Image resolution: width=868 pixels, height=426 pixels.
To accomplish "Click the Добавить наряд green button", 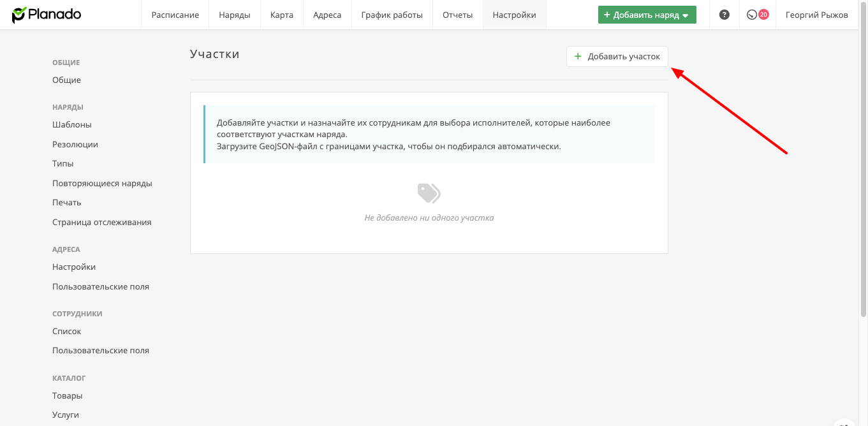I will [647, 15].
